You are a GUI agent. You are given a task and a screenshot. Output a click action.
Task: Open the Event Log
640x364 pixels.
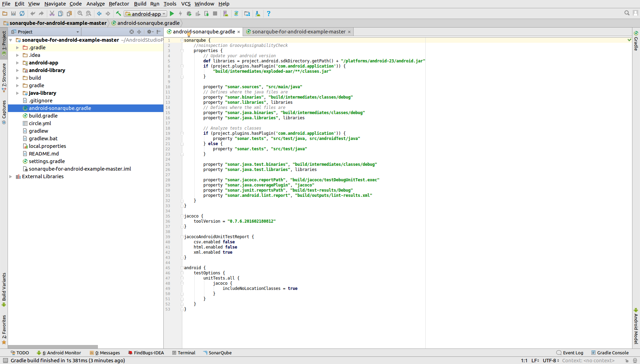570,353
